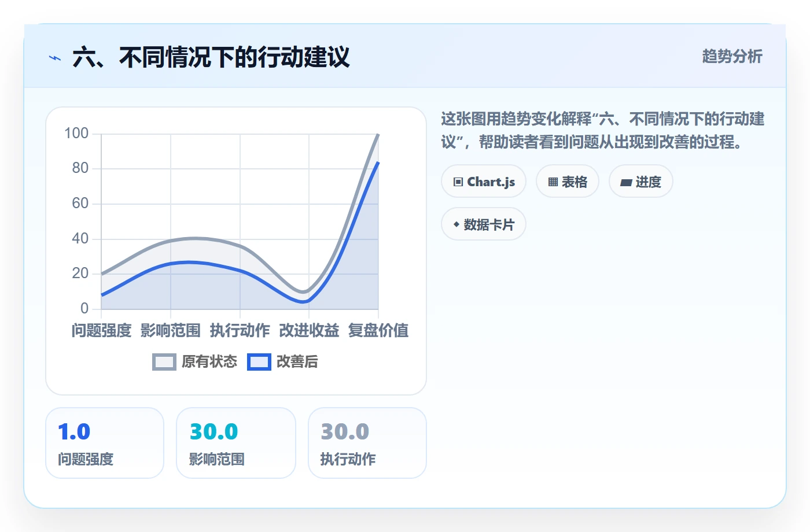Select the Chart.js tag

pos(484,182)
